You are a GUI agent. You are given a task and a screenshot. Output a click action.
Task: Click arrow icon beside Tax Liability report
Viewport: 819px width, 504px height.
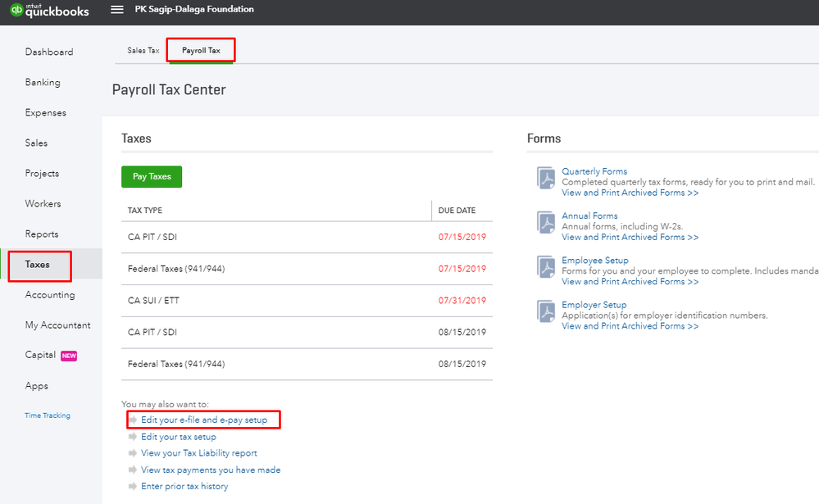point(133,453)
